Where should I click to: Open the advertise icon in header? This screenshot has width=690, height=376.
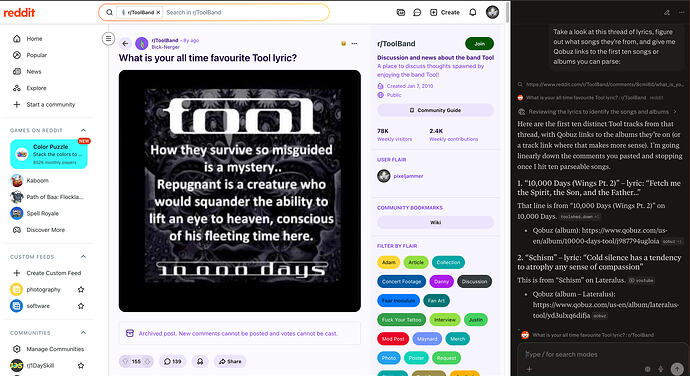[400, 12]
